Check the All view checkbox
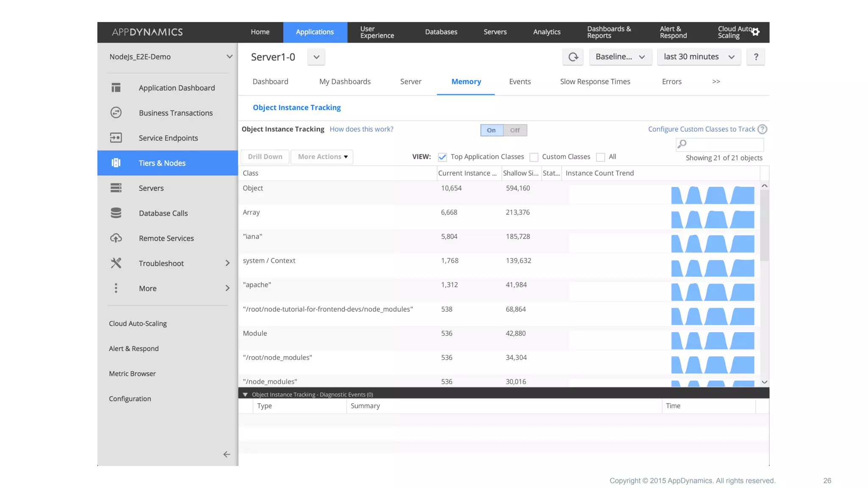The image size is (868, 488). 600,157
